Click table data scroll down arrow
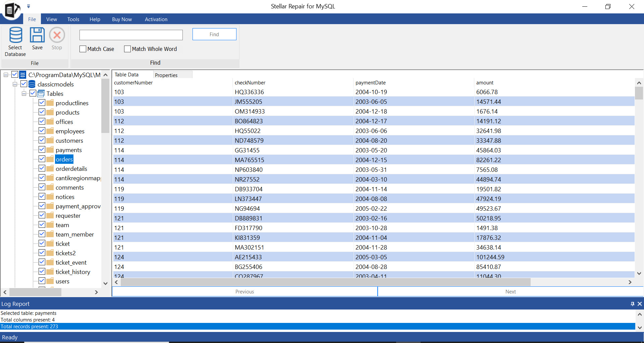 (x=639, y=273)
